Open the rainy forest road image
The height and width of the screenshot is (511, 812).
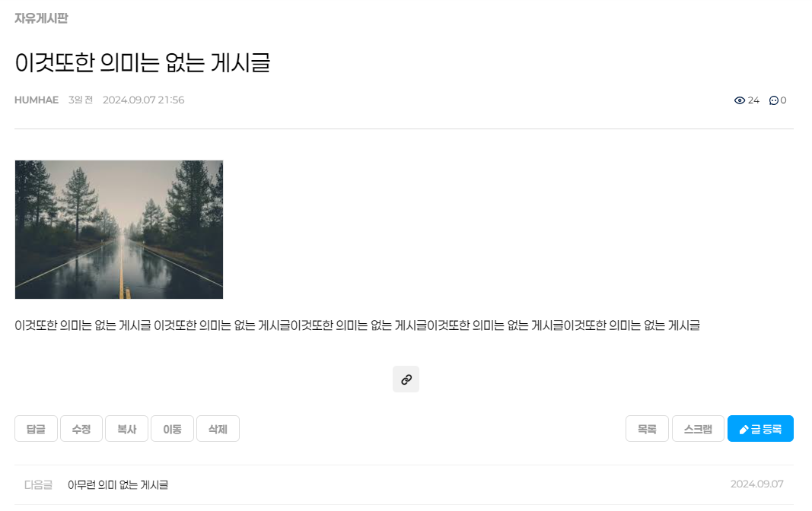(119, 230)
